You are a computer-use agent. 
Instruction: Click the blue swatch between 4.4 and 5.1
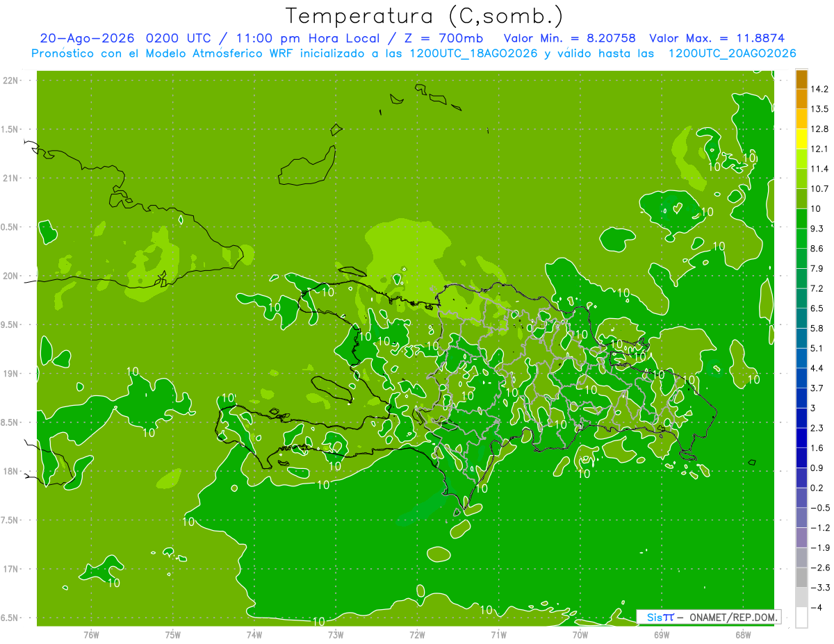pos(801,358)
